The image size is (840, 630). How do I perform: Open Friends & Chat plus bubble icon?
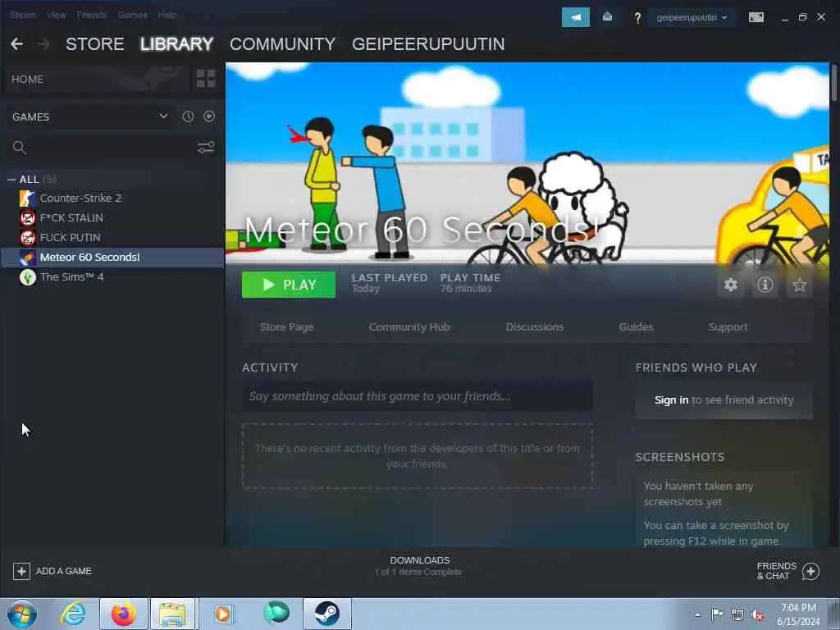coord(811,571)
